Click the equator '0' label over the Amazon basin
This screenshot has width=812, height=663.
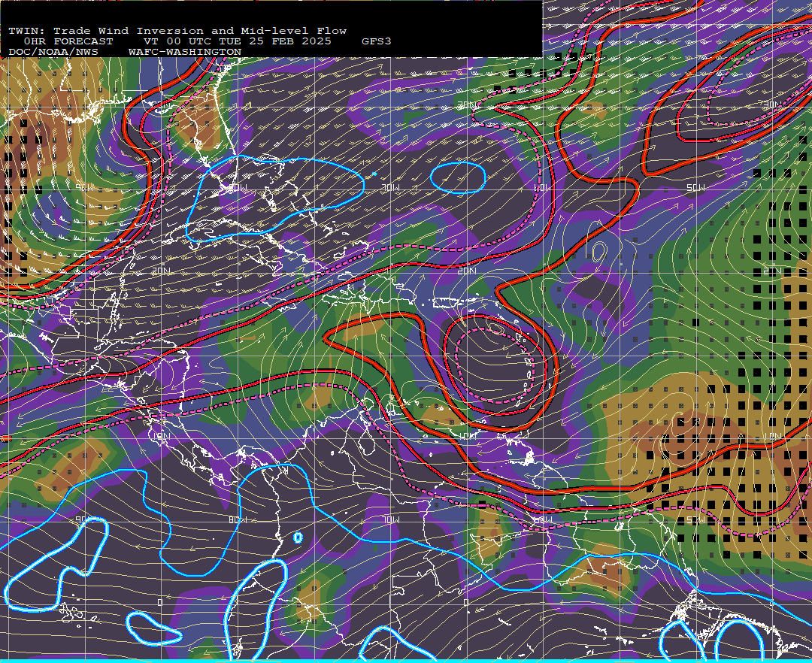465,602
